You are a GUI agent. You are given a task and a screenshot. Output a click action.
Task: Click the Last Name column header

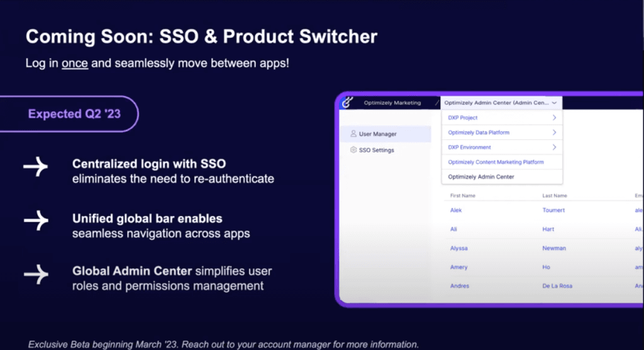pyautogui.click(x=555, y=196)
